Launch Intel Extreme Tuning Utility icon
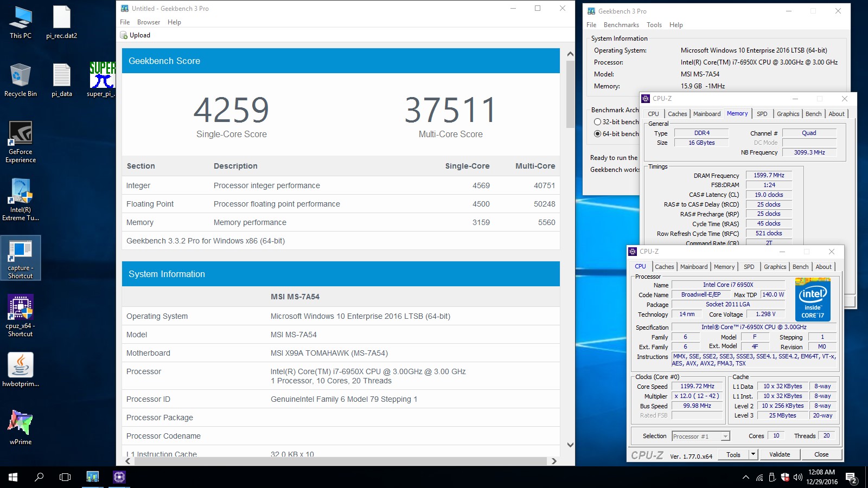 21,200
